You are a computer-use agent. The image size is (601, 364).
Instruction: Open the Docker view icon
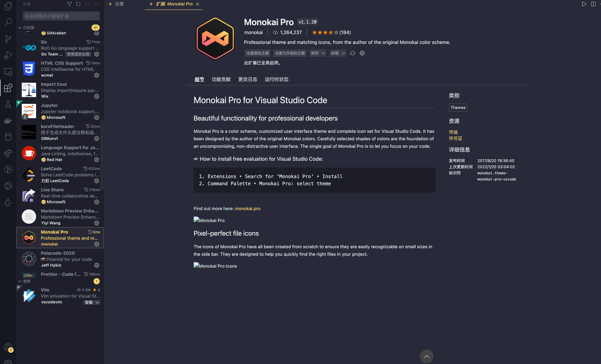(8, 120)
